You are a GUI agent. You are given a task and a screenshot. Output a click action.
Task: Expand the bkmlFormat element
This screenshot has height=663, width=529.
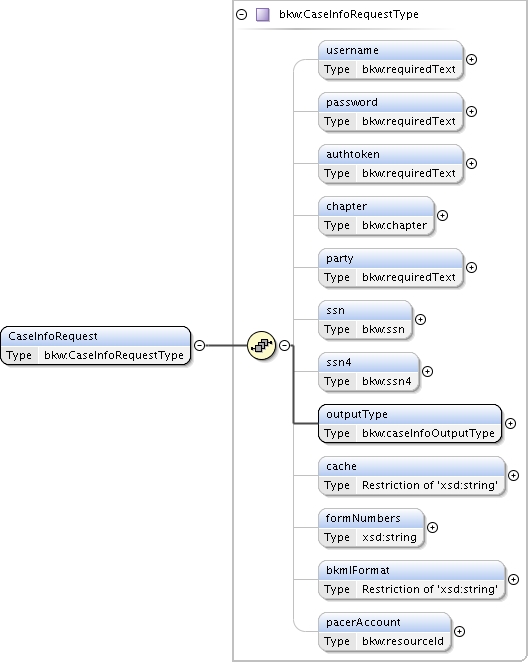click(x=513, y=580)
